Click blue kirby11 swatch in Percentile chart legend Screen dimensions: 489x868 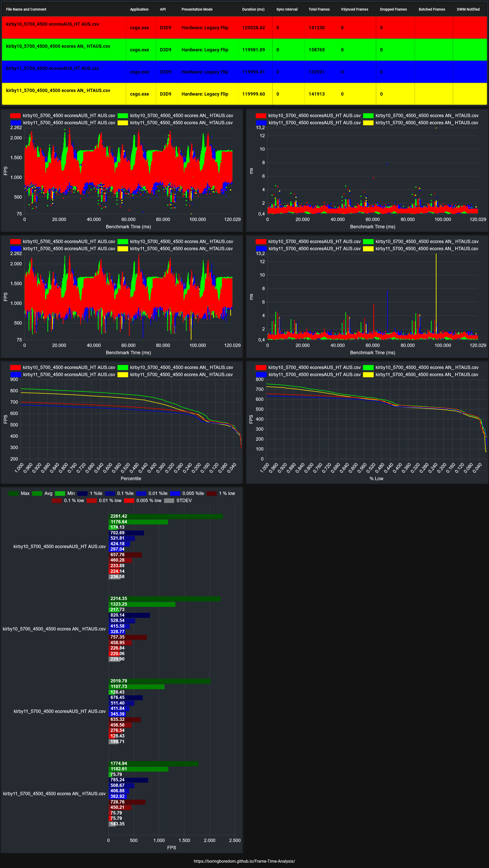16,374
